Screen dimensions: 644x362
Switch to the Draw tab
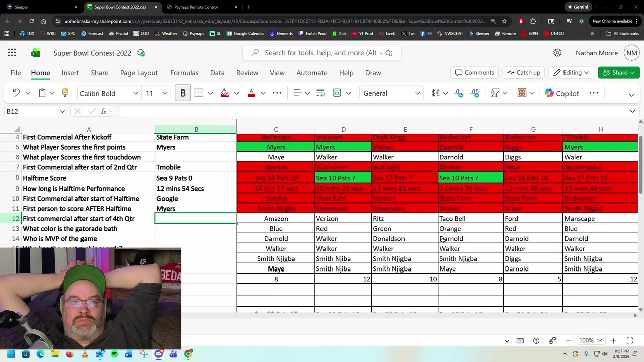(373, 73)
